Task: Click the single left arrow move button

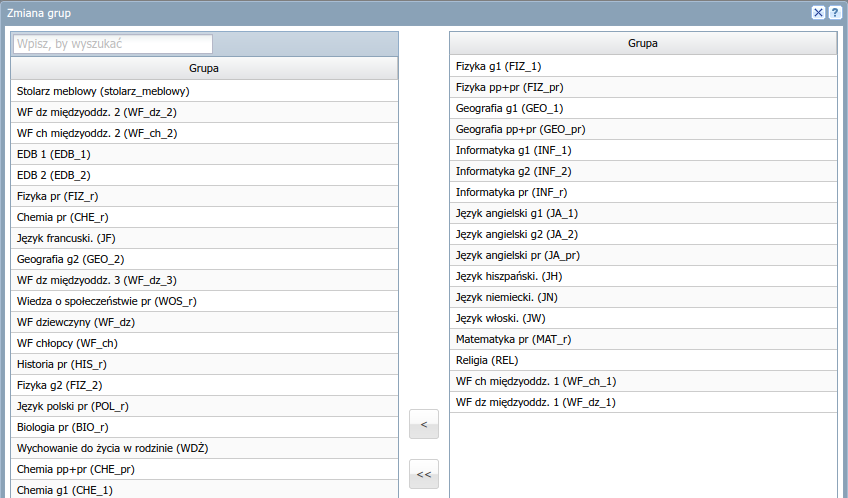Action: (424, 425)
